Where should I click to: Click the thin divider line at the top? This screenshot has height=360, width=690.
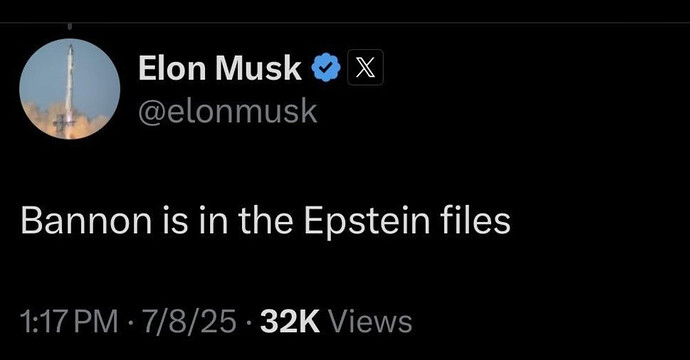345,23
